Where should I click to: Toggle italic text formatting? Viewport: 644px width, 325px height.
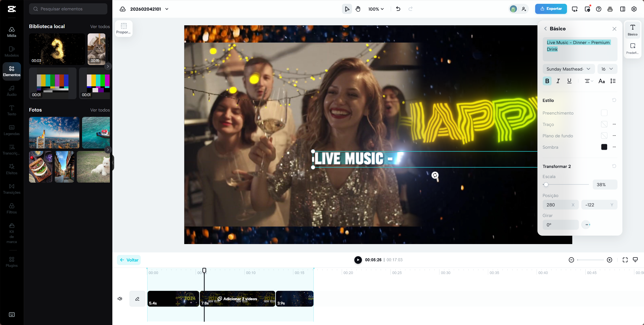click(x=558, y=81)
